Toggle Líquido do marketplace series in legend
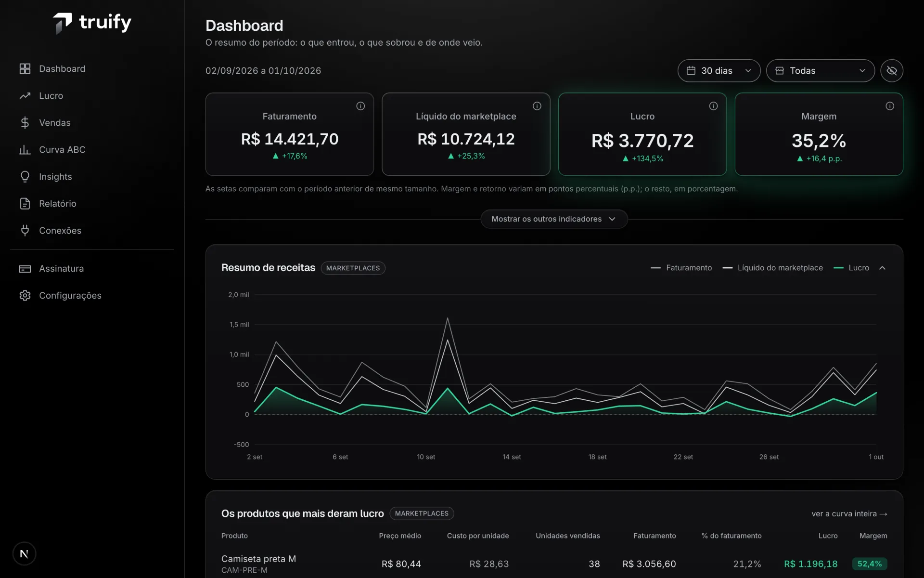Image resolution: width=924 pixels, height=578 pixels. pos(772,268)
